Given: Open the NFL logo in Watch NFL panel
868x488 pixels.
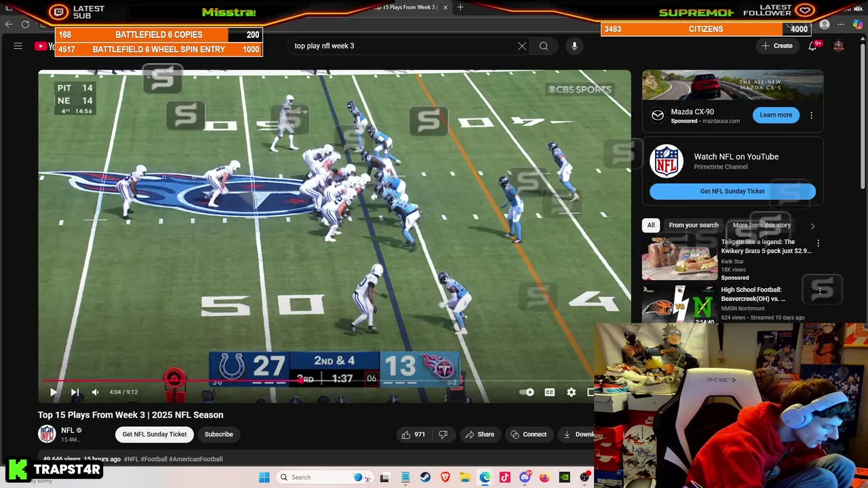Looking at the screenshot, I should pos(666,161).
